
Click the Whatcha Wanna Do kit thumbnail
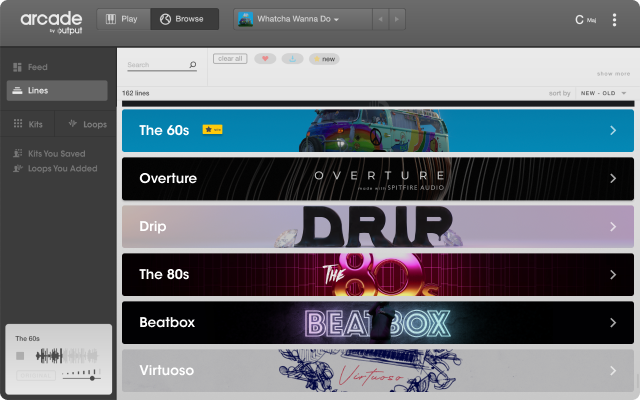245,19
